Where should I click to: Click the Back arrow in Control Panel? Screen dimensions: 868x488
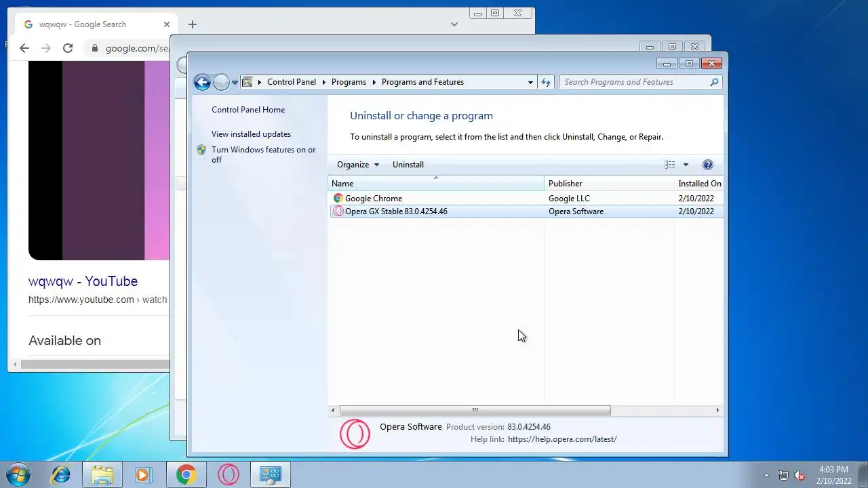pos(202,82)
